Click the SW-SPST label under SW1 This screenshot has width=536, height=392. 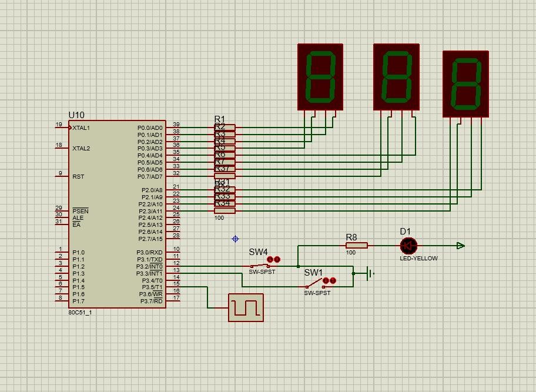point(317,293)
